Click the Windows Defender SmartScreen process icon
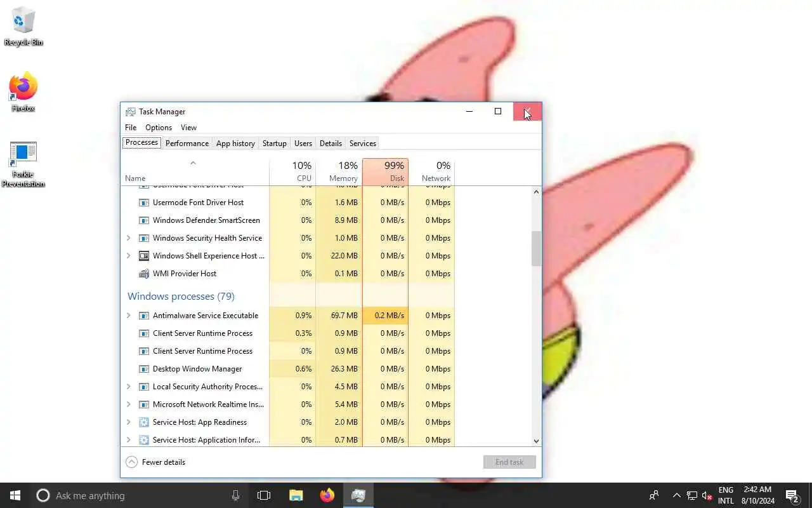This screenshot has height=508, width=812. [x=144, y=220]
